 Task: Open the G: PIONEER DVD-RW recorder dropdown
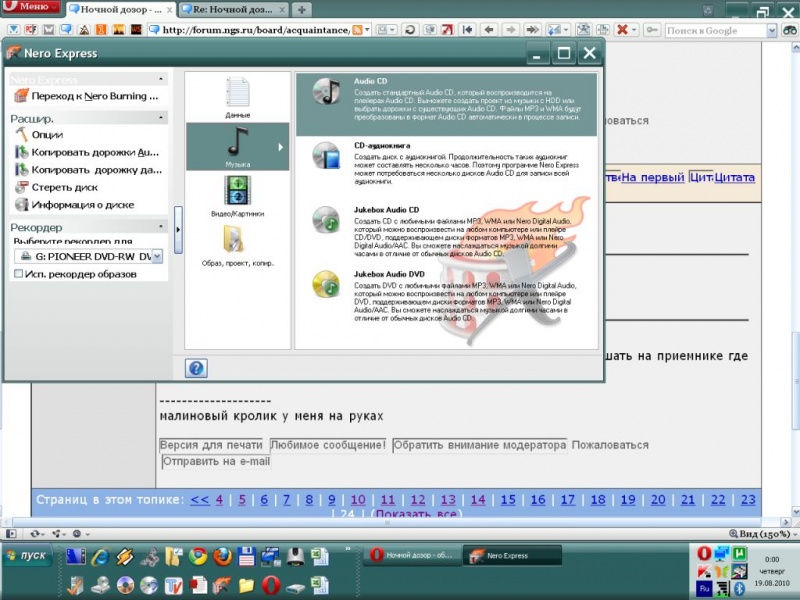(x=156, y=256)
